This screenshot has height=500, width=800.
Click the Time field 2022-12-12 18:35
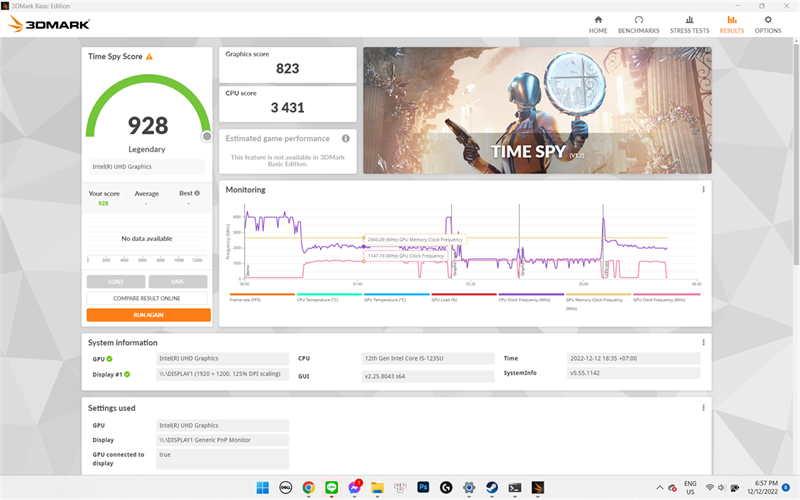click(633, 359)
